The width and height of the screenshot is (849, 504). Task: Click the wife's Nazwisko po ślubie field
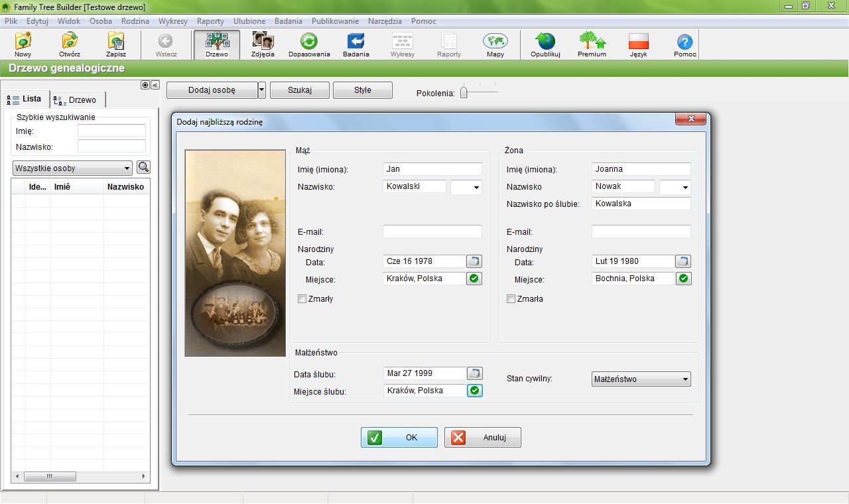pos(641,204)
